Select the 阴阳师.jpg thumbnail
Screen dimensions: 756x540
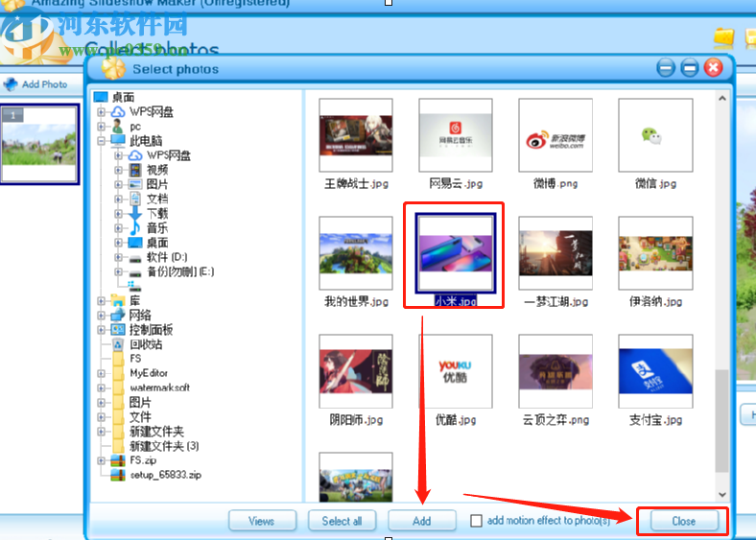coord(356,371)
